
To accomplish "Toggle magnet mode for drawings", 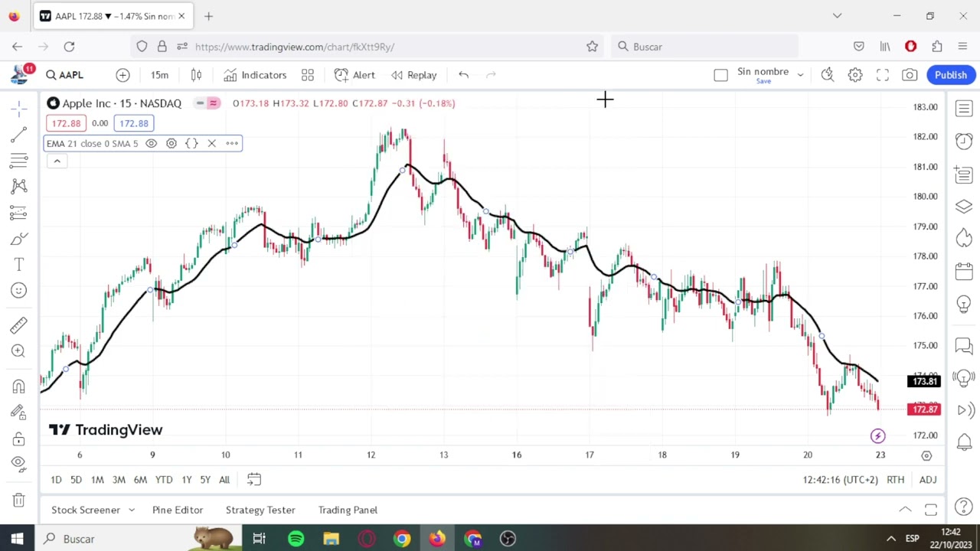I will [x=19, y=386].
